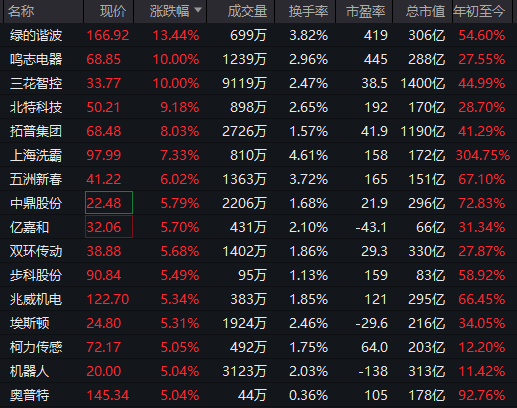Select the 奥普特 stock name
Image resolution: width=517 pixels, height=408 pixels.
(29, 395)
